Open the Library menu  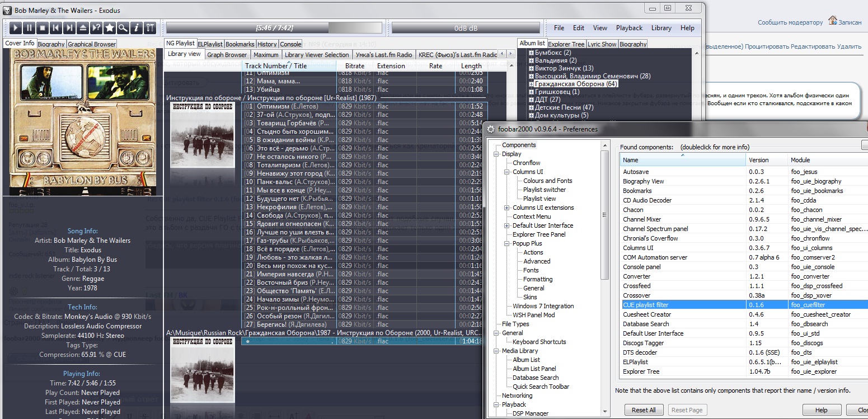[661, 28]
